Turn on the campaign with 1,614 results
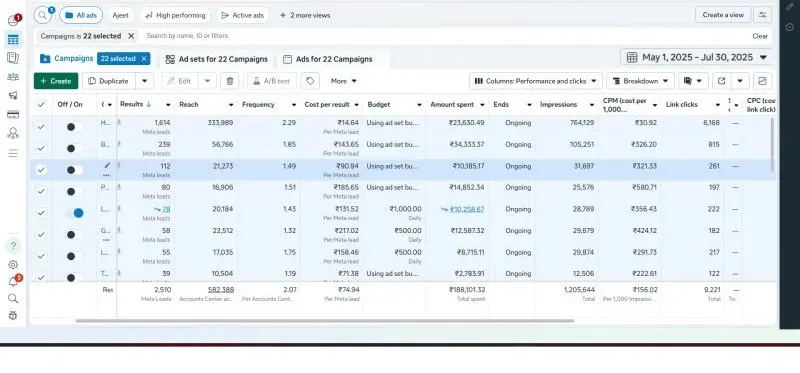The width and height of the screenshot is (800, 373). pos(74,127)
